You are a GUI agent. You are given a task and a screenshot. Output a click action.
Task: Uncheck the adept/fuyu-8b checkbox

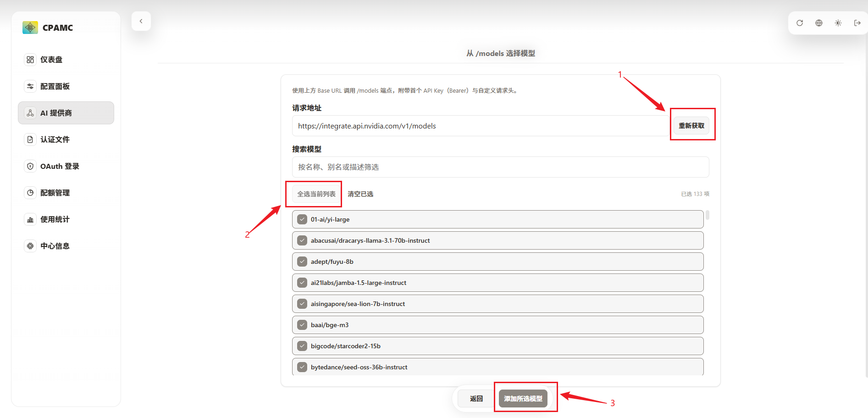[x=302, y=262]
